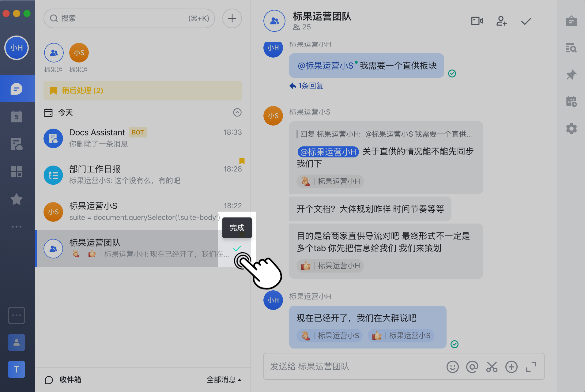Open the in-chat message search icon

click(571, 48)
